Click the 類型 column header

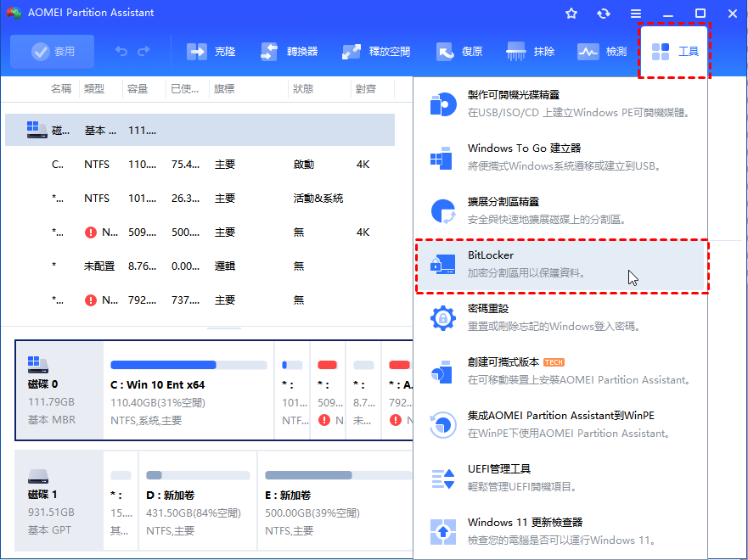click(94, 88)
